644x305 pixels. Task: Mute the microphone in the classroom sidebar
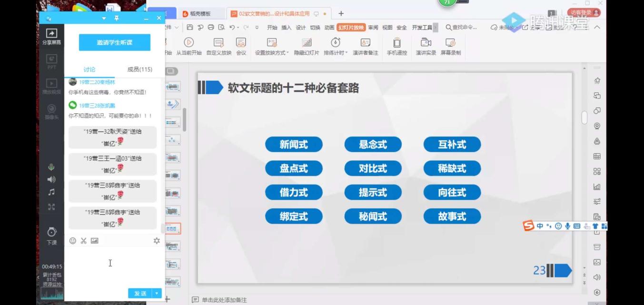51,167
